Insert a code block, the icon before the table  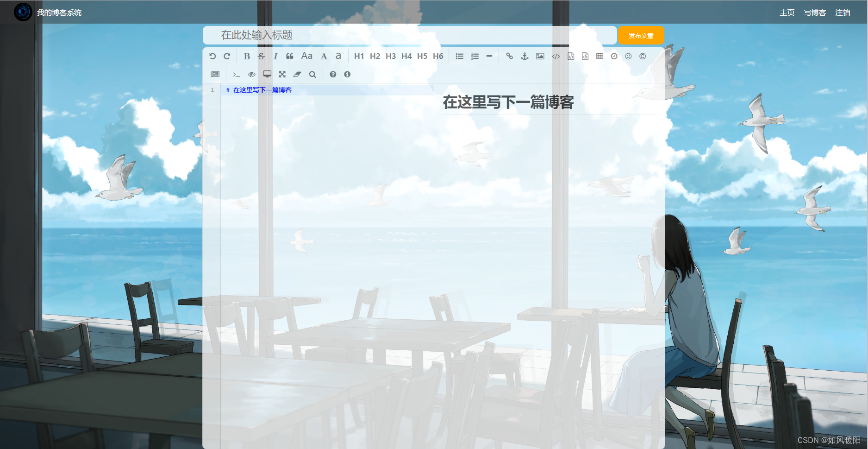pyautogui.click(x=585, y=56)
